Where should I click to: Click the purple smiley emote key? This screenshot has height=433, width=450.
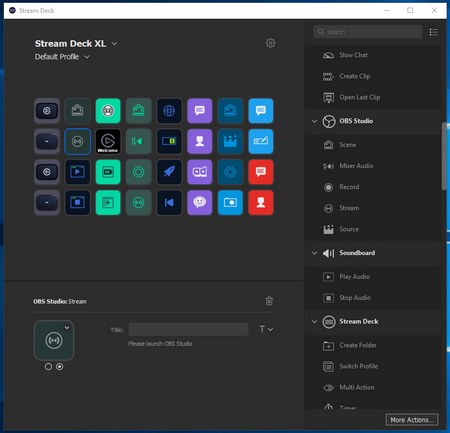point(200,203)
